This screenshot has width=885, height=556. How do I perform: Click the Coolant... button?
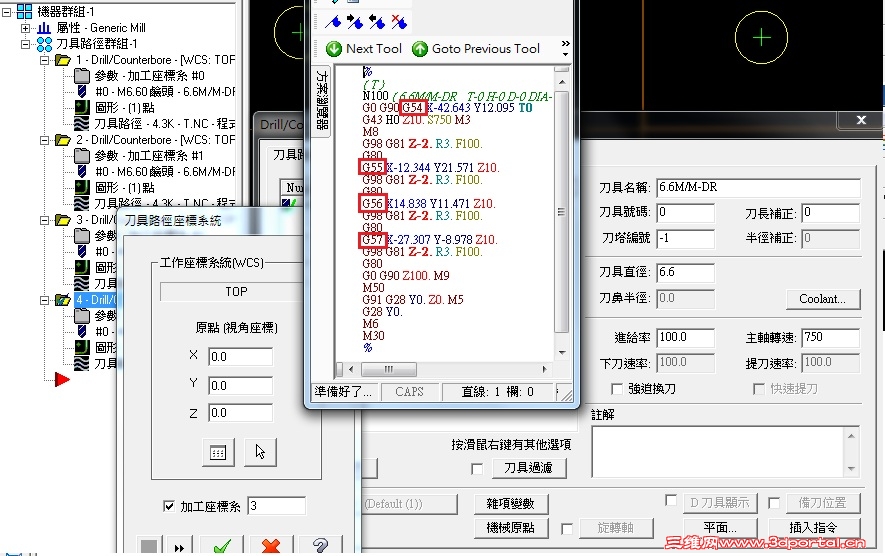pos(822,299)
